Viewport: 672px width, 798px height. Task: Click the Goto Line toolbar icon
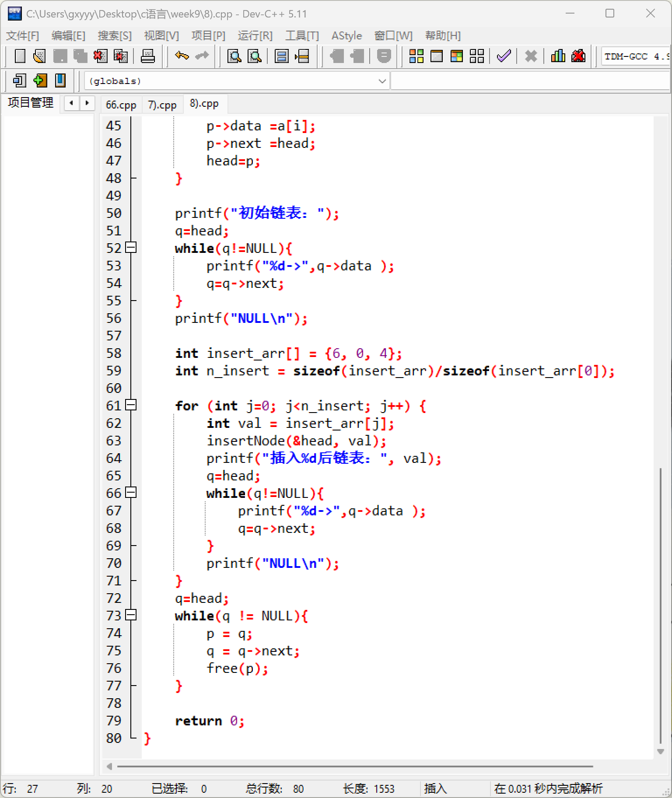302,56
